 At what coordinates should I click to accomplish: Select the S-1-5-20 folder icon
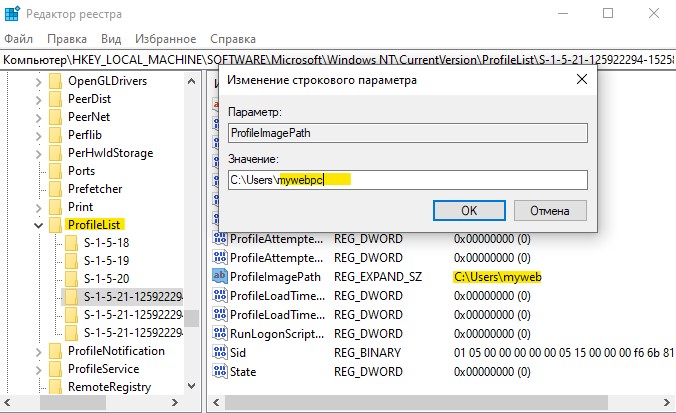click(x=72, y=278)
